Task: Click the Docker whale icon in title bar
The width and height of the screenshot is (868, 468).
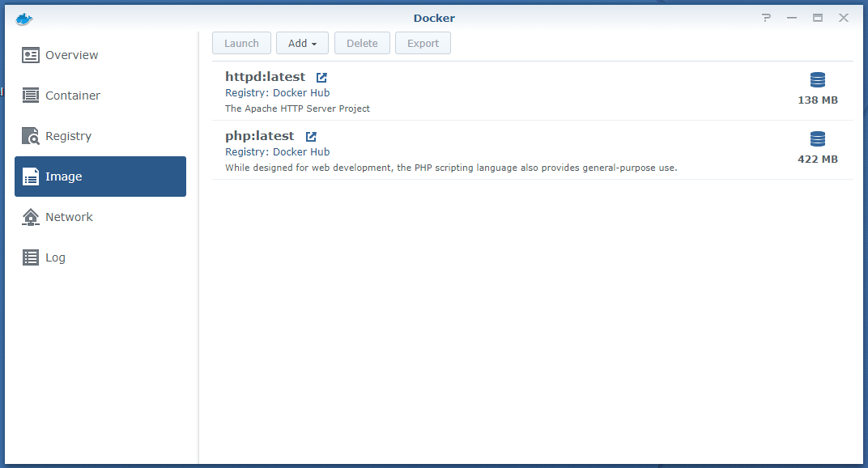Action: coord(24,19)
